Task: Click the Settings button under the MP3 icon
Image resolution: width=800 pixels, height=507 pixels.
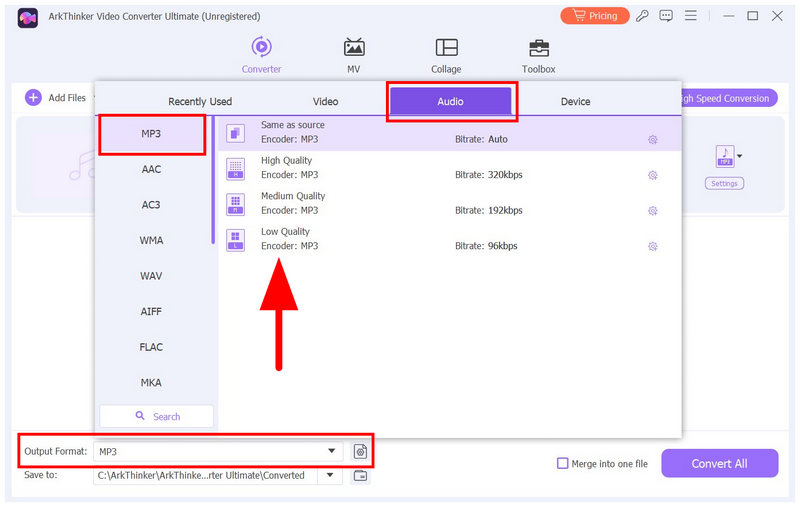Action: click(724, 184)
